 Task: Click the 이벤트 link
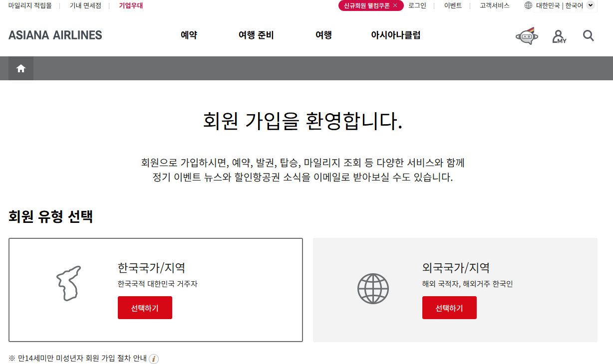tap(453, 5)
